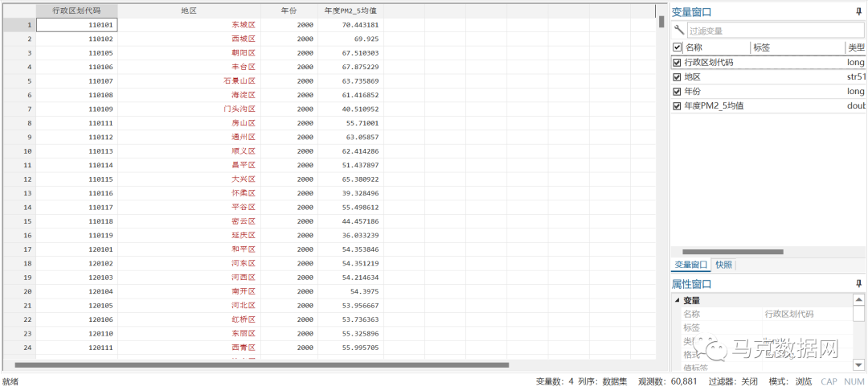Sort variables by the 标签 column header

tap(798, 47)
